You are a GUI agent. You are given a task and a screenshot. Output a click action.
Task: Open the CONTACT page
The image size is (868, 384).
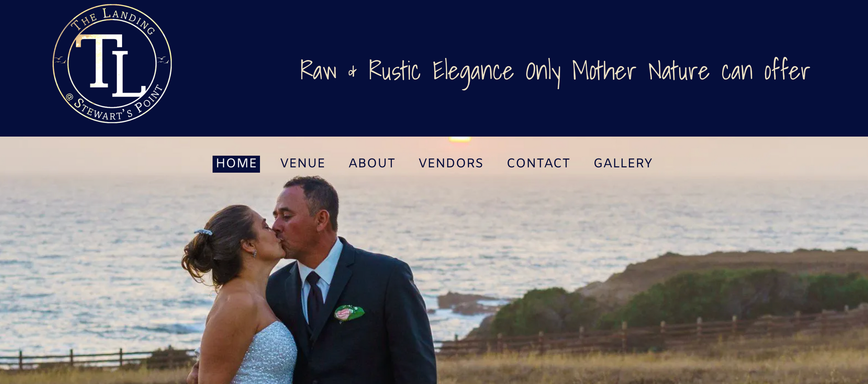point(538,163)
